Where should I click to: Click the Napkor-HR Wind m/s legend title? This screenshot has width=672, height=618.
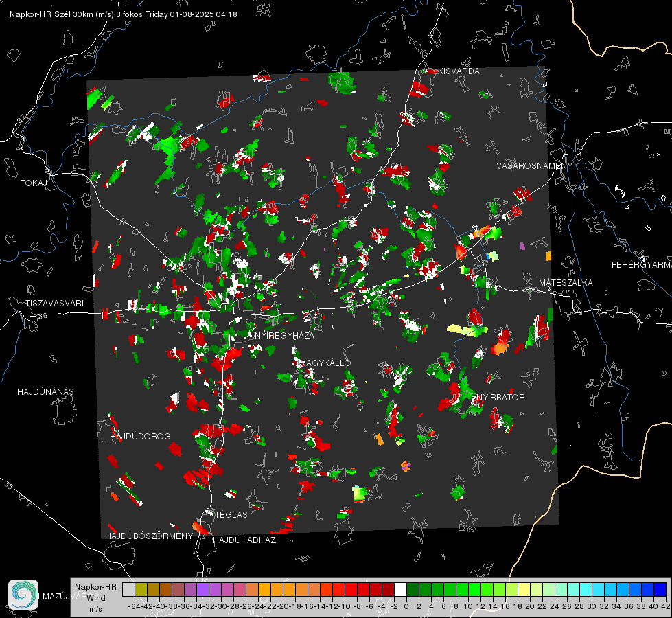95,597
